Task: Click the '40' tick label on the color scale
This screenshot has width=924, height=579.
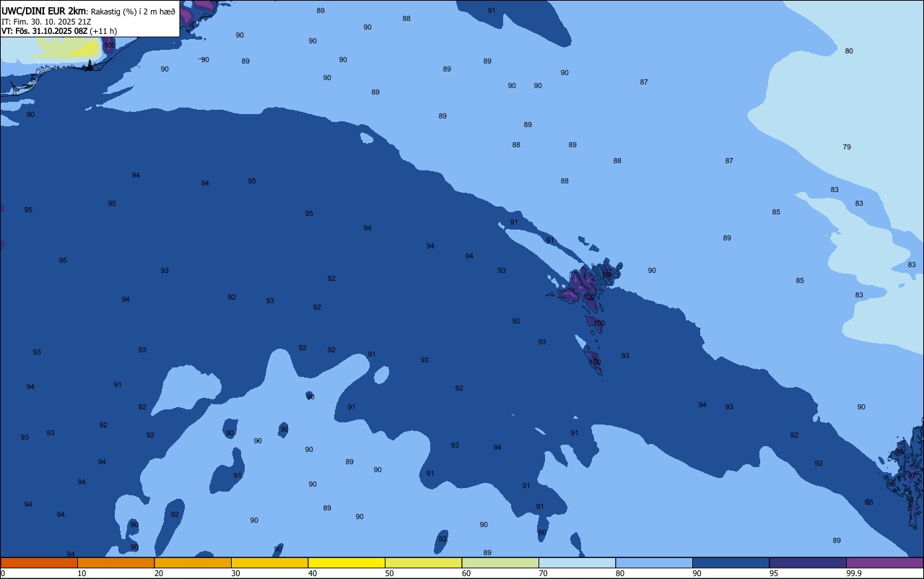Action: [313, 573]
